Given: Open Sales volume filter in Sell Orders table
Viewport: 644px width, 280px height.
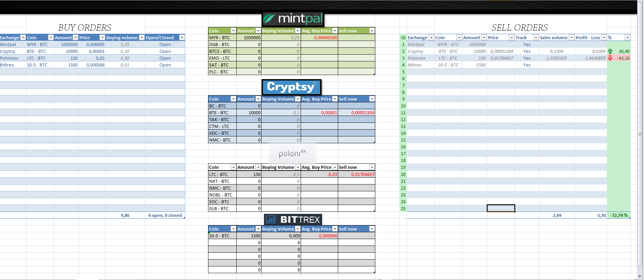Looking at the screenshot, I should click(571, 38).
